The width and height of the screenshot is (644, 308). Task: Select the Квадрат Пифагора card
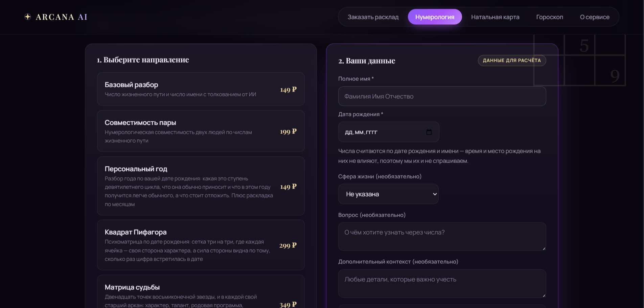201,245
